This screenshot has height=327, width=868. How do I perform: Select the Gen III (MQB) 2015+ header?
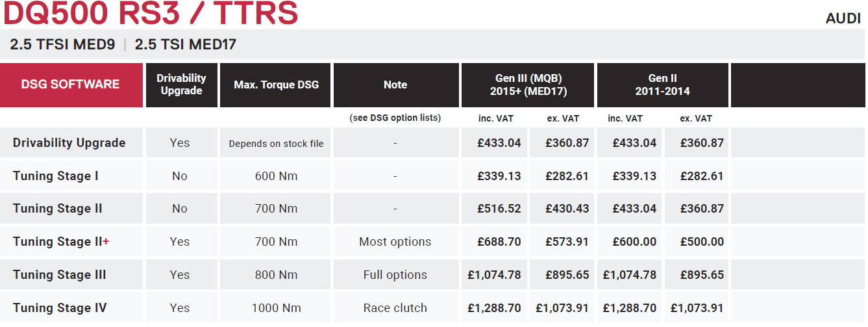tap(528, 85)
